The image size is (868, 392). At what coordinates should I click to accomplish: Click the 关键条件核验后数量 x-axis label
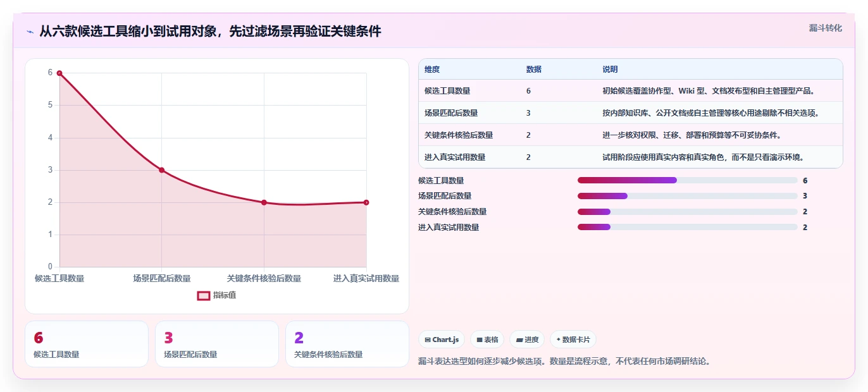pyautogui.click(x=264, y=278)
